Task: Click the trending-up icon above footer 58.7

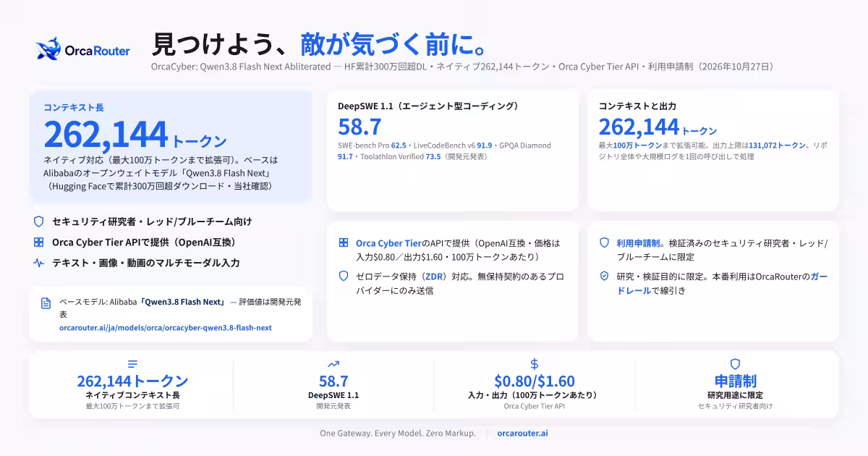Action: point(333,364)
